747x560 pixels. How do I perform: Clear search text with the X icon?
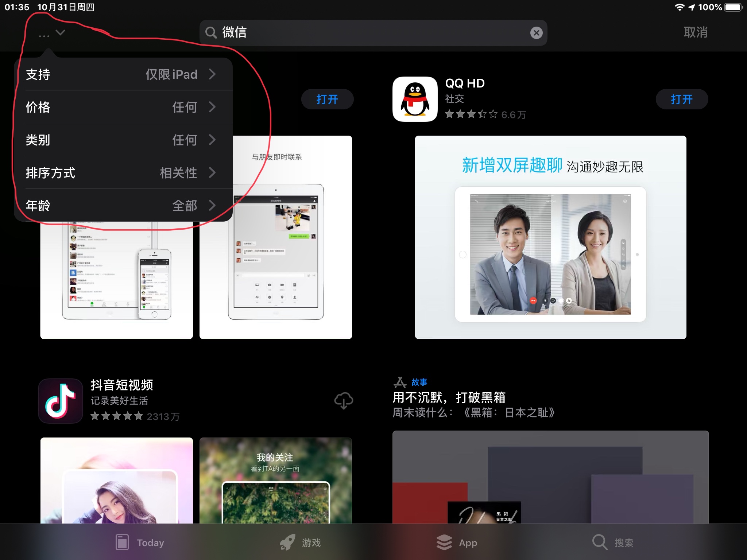(536, 33)
